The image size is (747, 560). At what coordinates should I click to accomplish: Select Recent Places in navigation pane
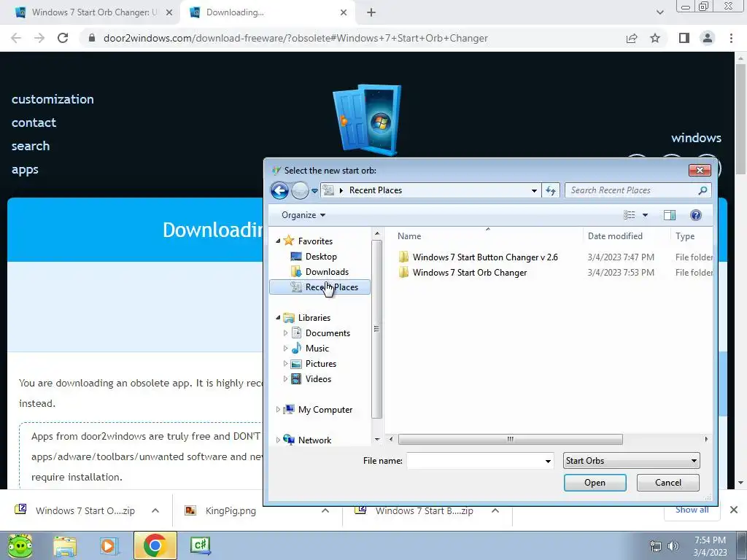tap(320, 287)
